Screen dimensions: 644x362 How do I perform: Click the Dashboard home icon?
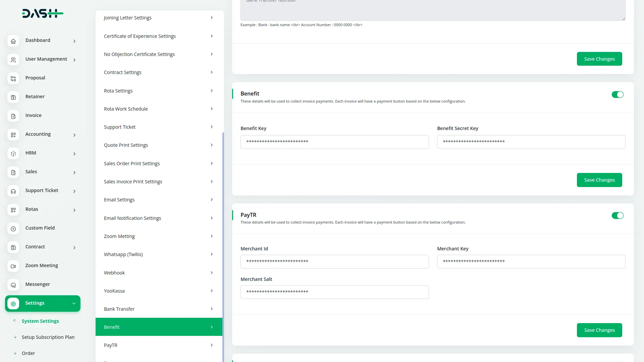pyautogui.click(x=13, y=41)
